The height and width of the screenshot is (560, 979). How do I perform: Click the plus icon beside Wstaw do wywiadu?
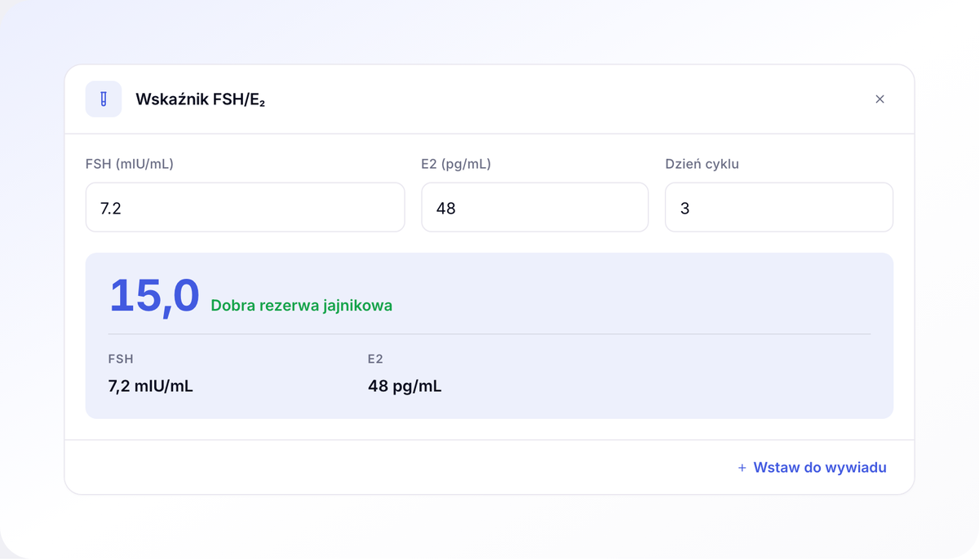742,468
